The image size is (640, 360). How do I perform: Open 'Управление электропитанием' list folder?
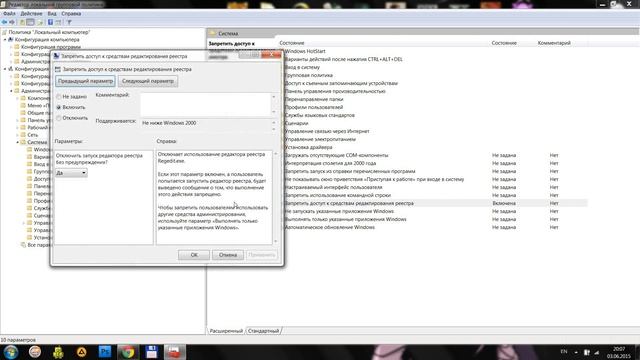(x=320, y=139)
